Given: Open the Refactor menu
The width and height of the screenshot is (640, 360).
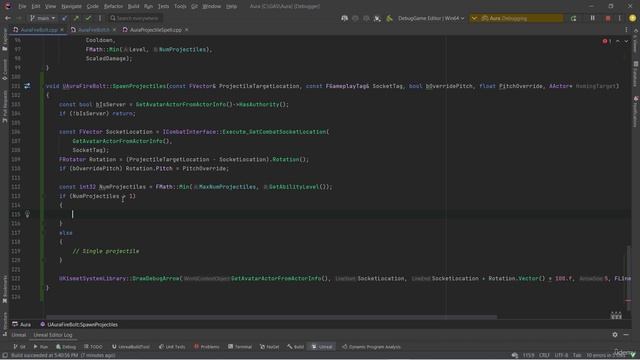Looking at the screenshot, I should [113, 6].
